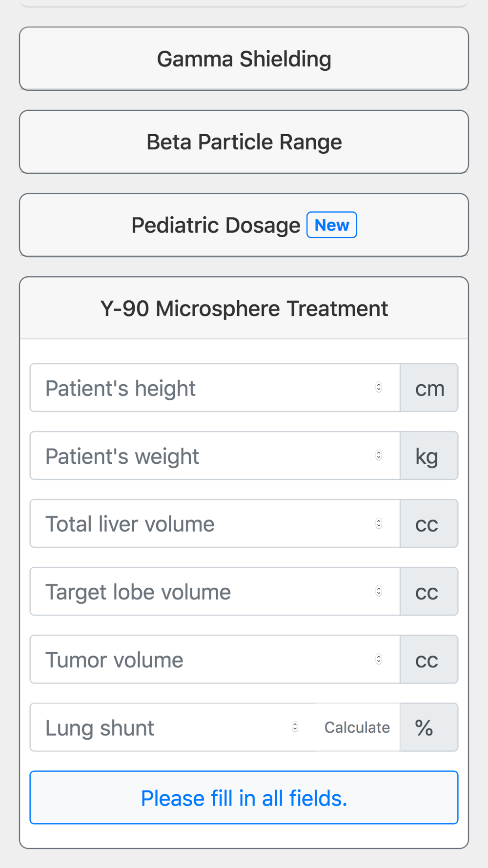
Task: Click the Tumor volume stepper arrows
Action: click(x=379, y=659)
